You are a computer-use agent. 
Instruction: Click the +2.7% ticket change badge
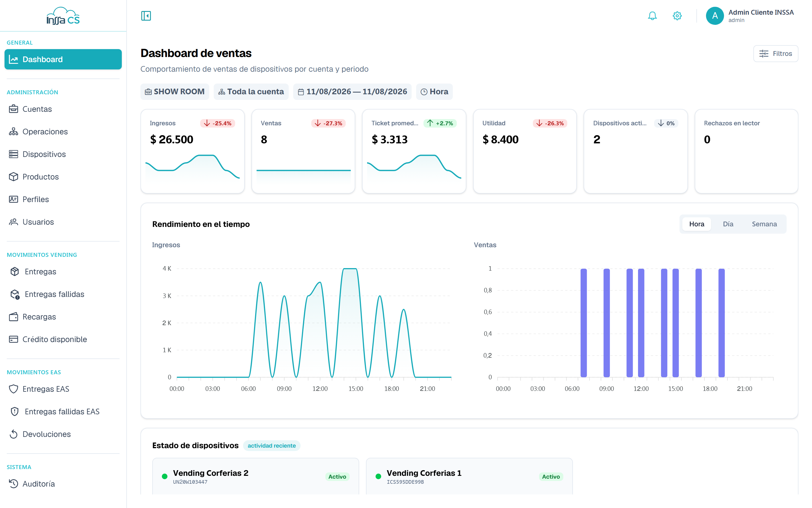440,123
